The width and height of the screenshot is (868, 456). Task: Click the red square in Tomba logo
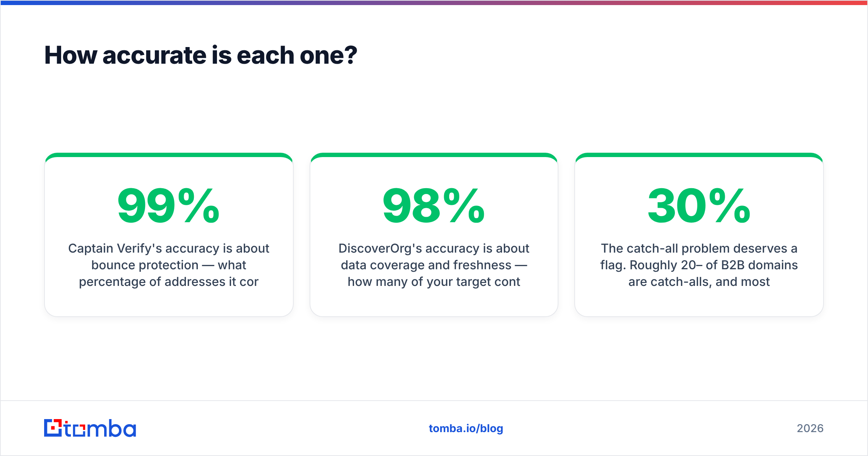coord(54,428)
